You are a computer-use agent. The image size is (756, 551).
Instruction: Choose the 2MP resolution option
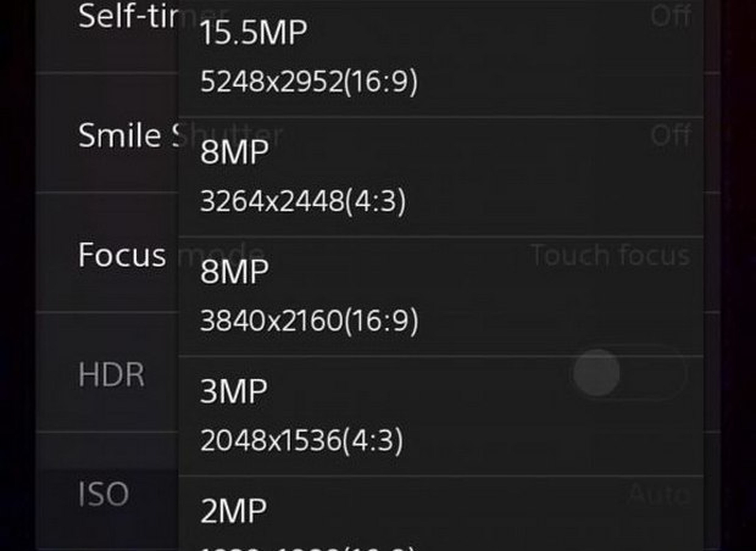[x=441, y=514]
